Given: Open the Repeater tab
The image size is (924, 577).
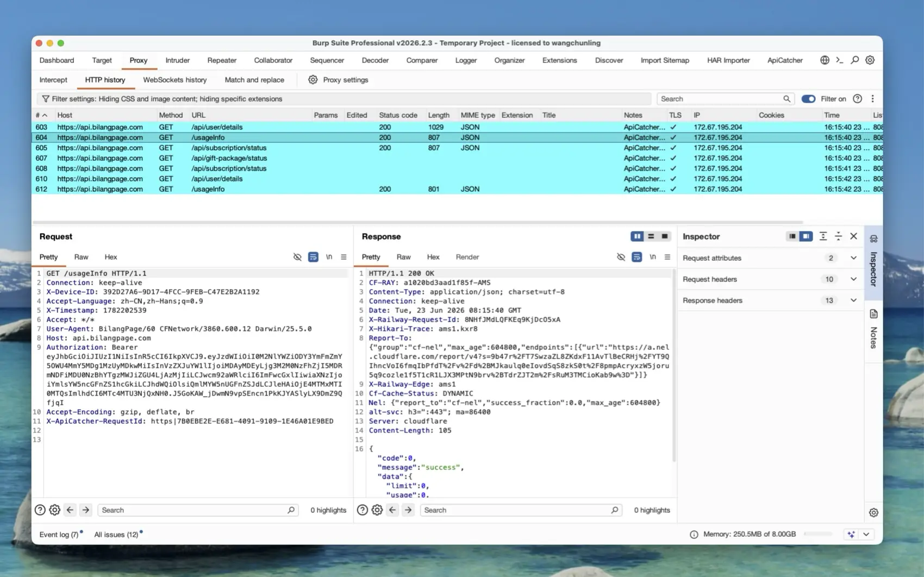Looking at the screenshot, I should 222,60.
